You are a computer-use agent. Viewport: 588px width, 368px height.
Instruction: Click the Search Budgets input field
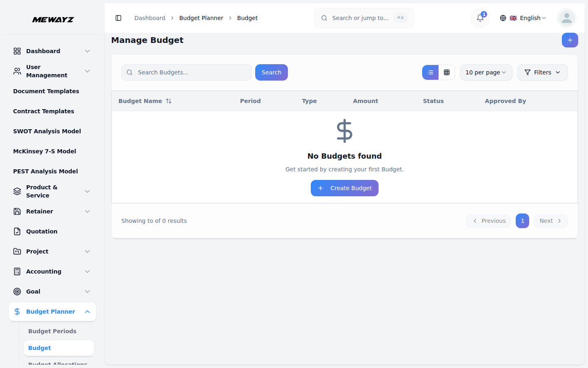coord(187,72)
